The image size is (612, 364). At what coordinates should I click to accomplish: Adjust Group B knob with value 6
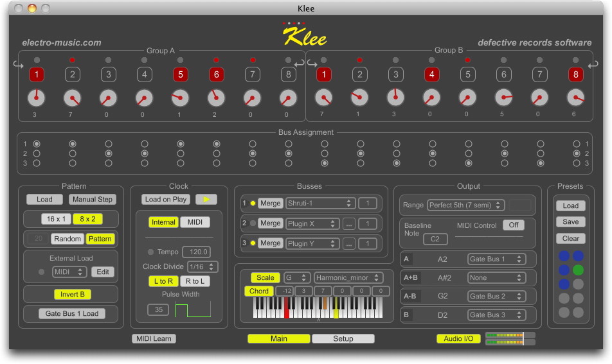(x=576, y=98)
